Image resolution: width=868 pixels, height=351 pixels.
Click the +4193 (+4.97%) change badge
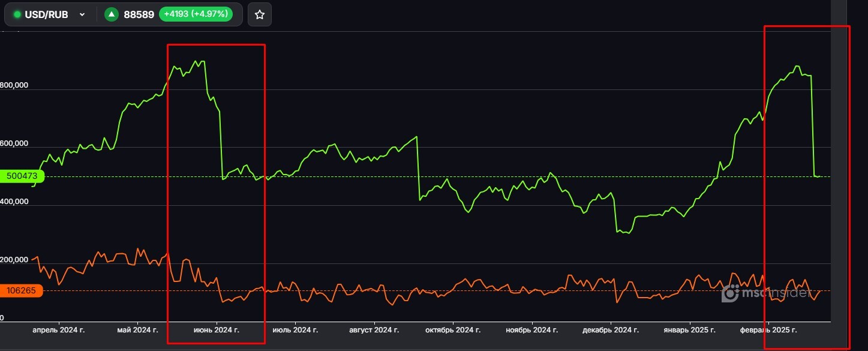pos(196,14)
